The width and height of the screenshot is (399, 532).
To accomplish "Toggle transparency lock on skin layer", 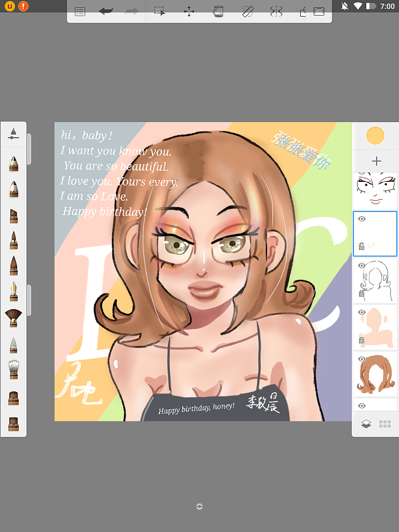I will coord(362,340).
